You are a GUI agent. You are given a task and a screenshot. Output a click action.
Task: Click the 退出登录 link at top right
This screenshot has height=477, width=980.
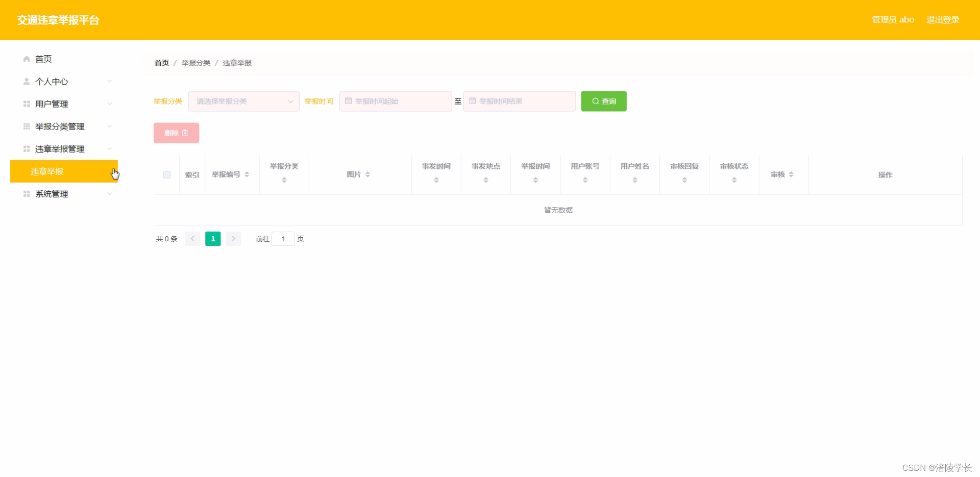[942, 19]
